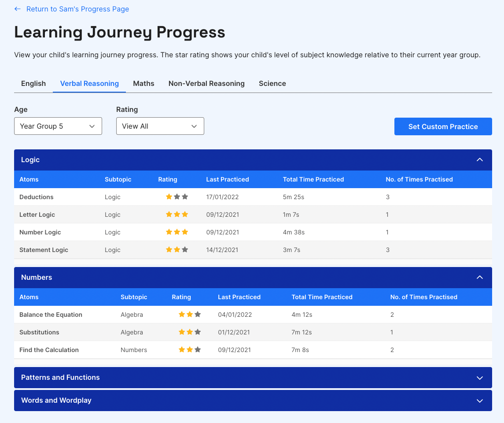The height and width of the screenshot is (423, 504).
Task: Adjust the Statement Logic star rating
Action: click(177, 249)
